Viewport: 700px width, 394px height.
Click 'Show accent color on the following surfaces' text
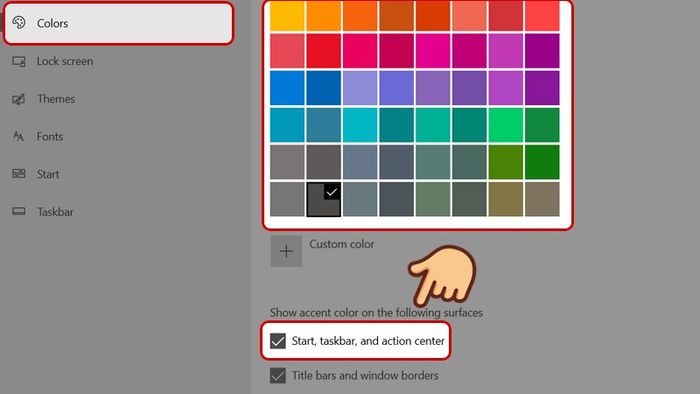point(376,312)
